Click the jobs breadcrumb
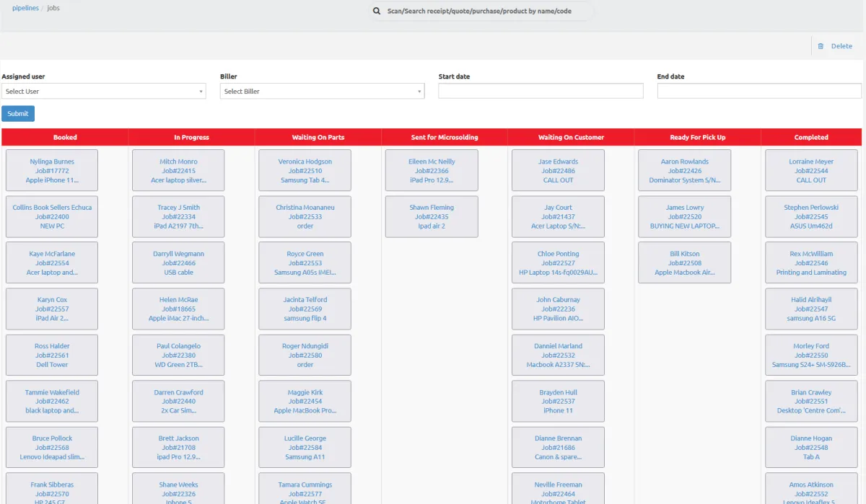866x504 pixels. click(x=53, y=8)
